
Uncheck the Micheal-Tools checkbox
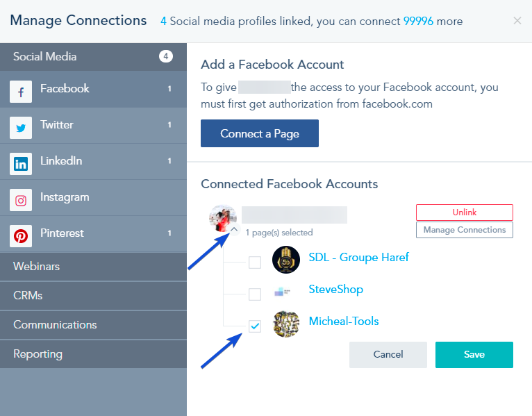pyautogui.click(x=255, y=326)
